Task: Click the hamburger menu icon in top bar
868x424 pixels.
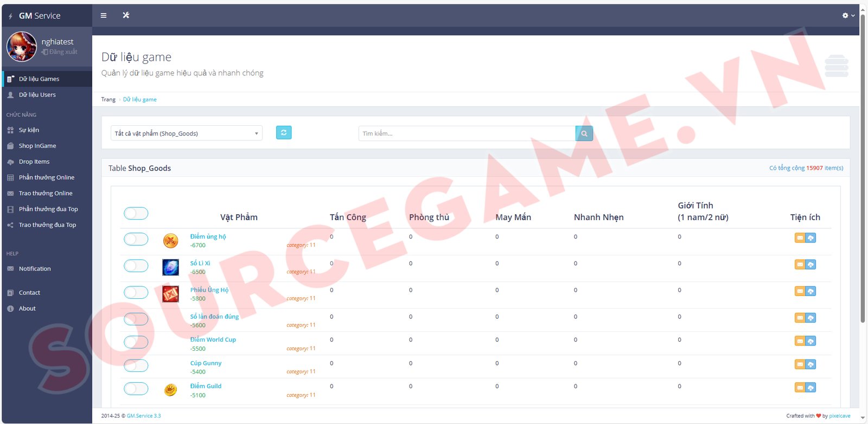Action: [104, 16]
